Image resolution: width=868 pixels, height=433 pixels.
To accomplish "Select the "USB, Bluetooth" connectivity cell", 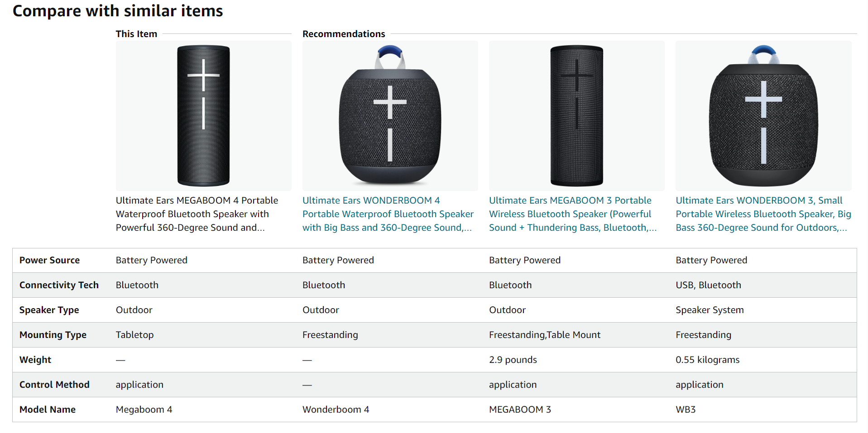I will click(708, 285).
